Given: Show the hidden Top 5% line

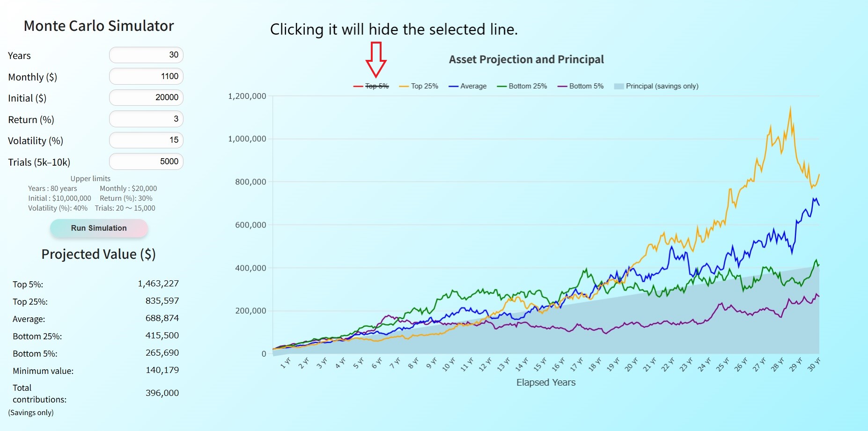Looking at the screenshot, I should [377, 86].
